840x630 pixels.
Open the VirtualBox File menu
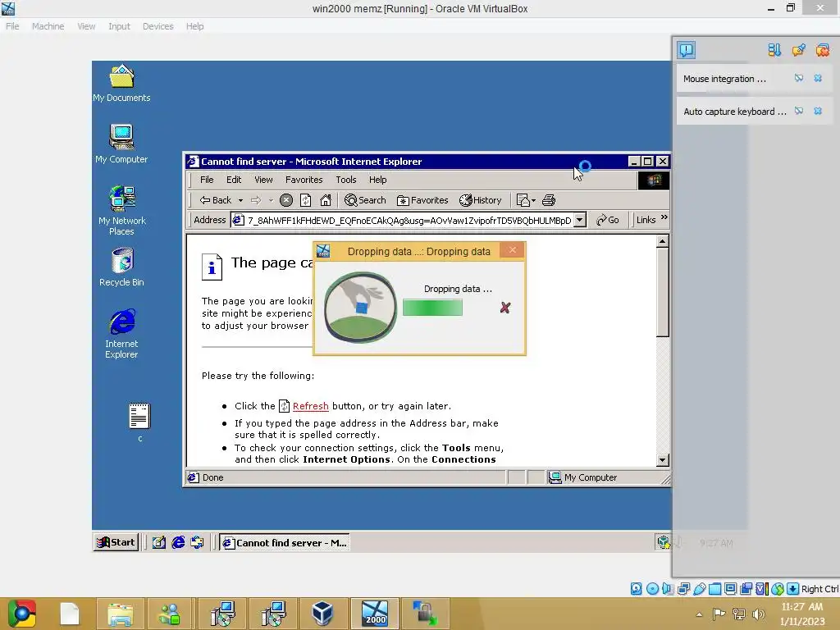[12, 26]
